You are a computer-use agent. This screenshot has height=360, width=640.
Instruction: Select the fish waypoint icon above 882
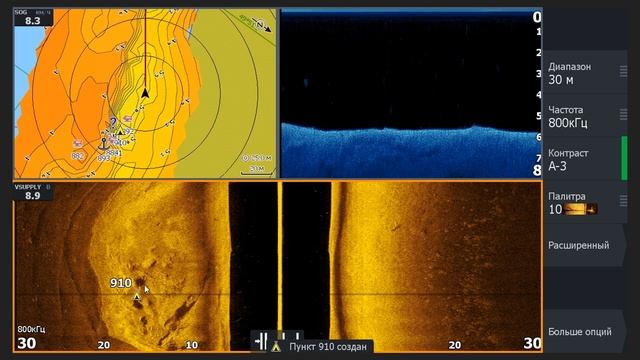click(x=78, y=143)
